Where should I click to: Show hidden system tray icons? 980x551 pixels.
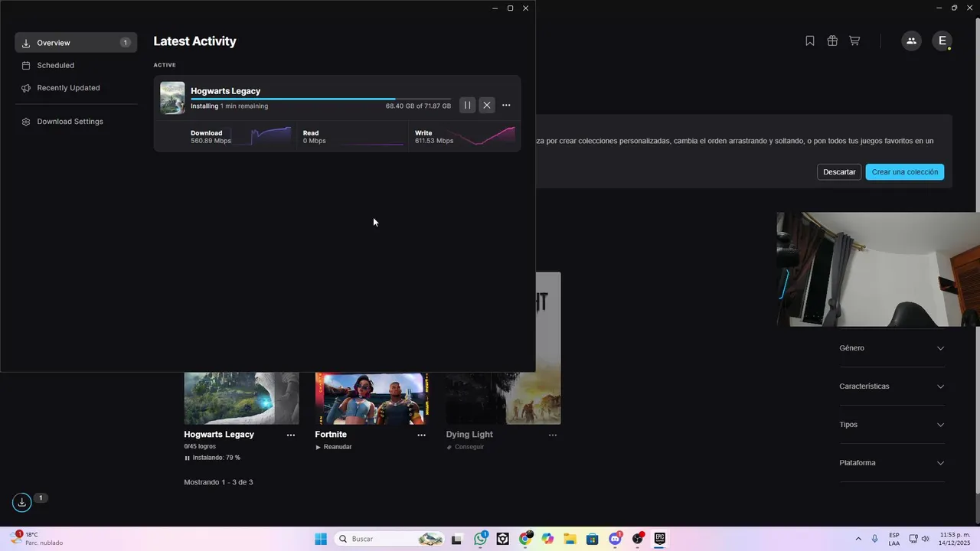pyautogui.click(x=857, y=540)
